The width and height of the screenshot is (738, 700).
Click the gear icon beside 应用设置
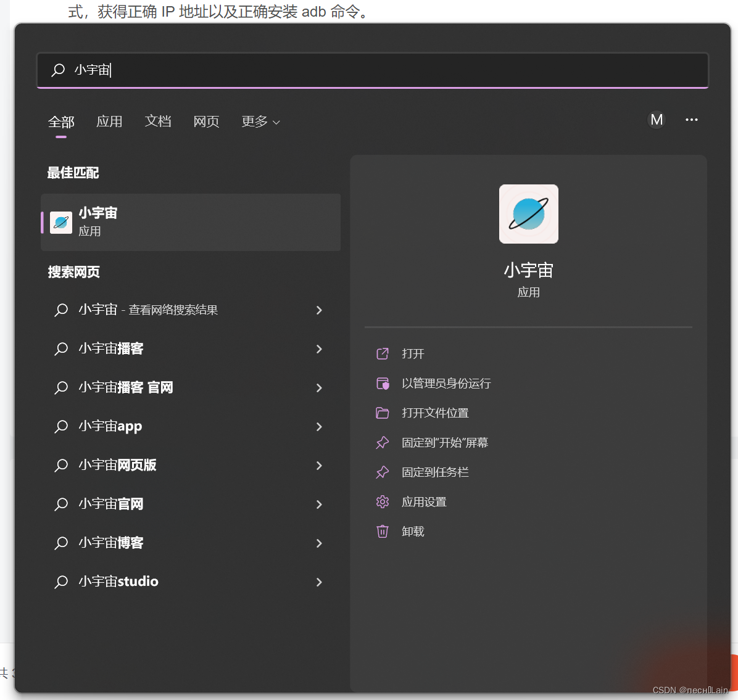coord(383,502)
